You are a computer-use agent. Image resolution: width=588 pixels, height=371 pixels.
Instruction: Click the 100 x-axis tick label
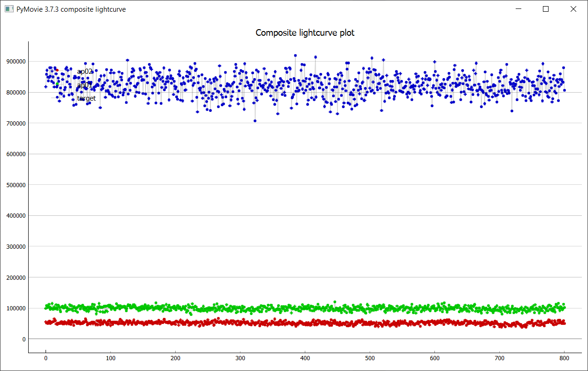(110, 358)
